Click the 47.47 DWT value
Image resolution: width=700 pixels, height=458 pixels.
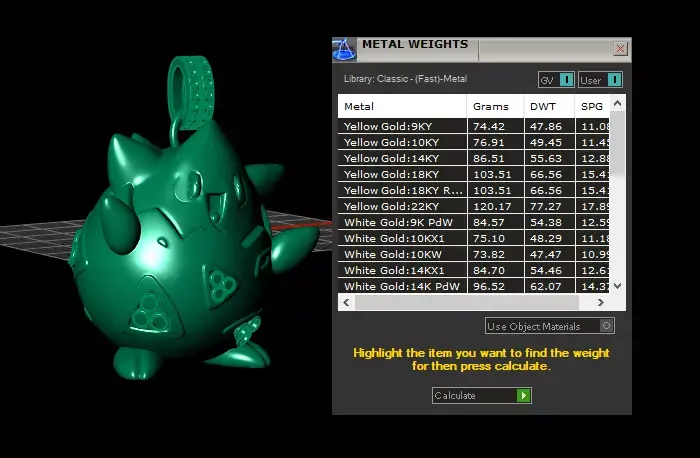coord(546,254)
